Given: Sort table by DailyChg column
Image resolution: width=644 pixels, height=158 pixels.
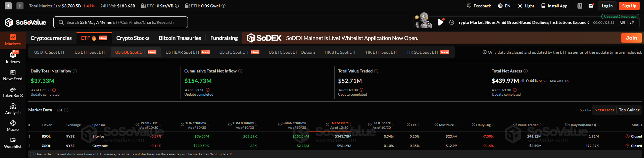Looking at the screenshot, I should [483, 125].
